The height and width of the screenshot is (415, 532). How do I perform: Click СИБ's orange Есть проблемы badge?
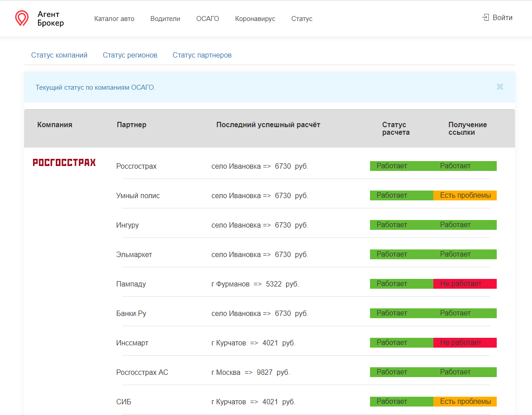(x=465, y=402)
